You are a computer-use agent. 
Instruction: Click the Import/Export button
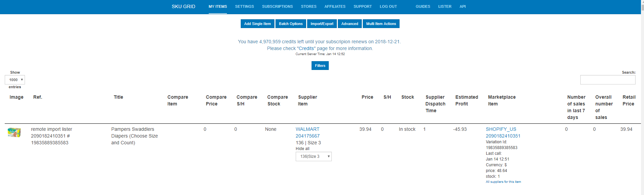pos(322,24)
